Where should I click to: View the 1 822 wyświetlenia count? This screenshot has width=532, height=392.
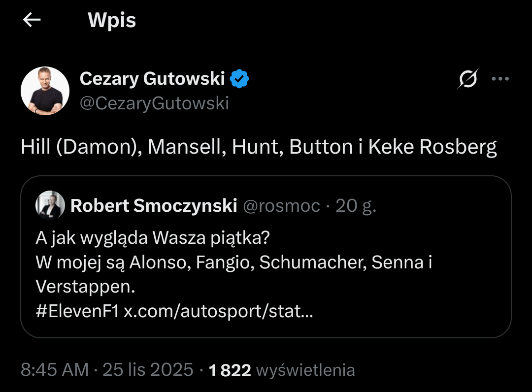point(282,370)
